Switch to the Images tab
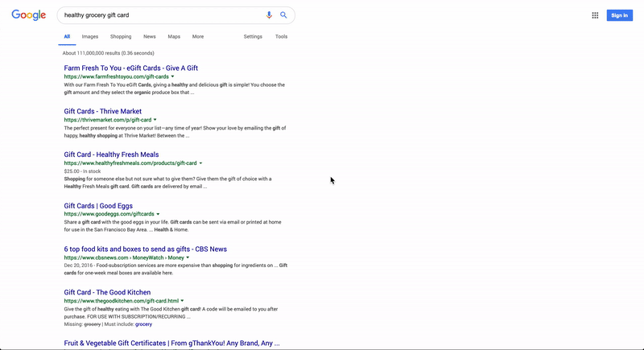The image size is (644, 350). 90,36
